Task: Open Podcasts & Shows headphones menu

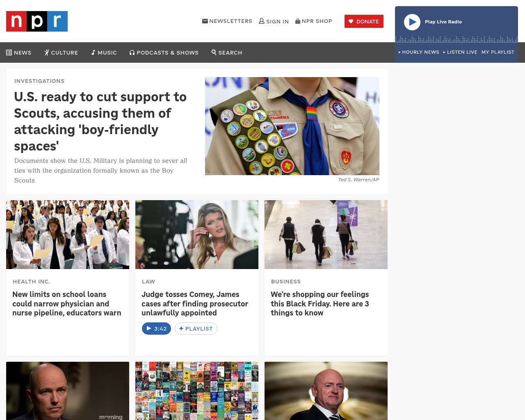Action: coord(164,52)
